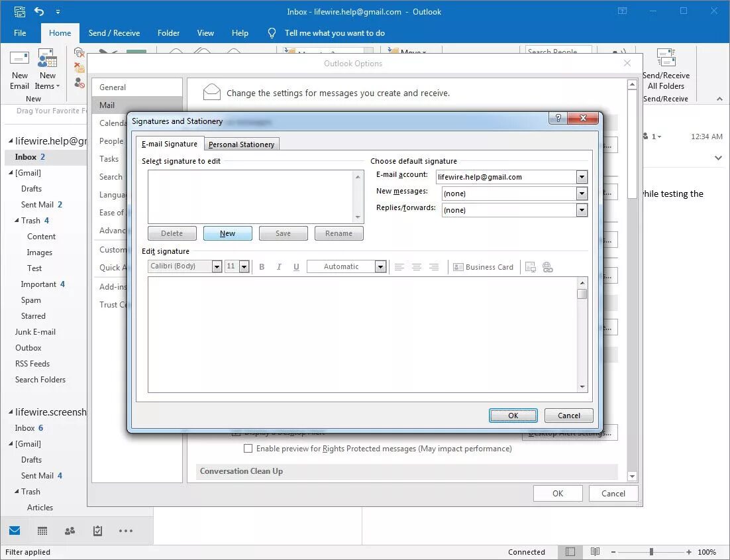Open the New messages signature dropdown
Image resolution: width=730 pixels, height=560 pixels.
click(x=582, y=194)
